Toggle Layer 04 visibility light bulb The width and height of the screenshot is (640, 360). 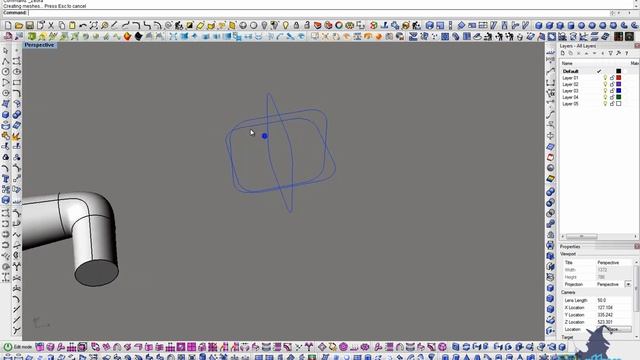pyautogui.click(x=605, y=97)
